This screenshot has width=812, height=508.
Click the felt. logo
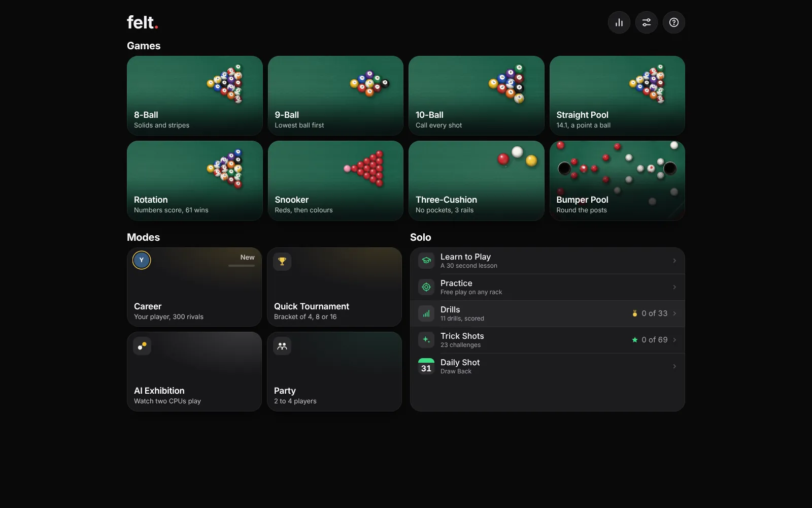143,22
